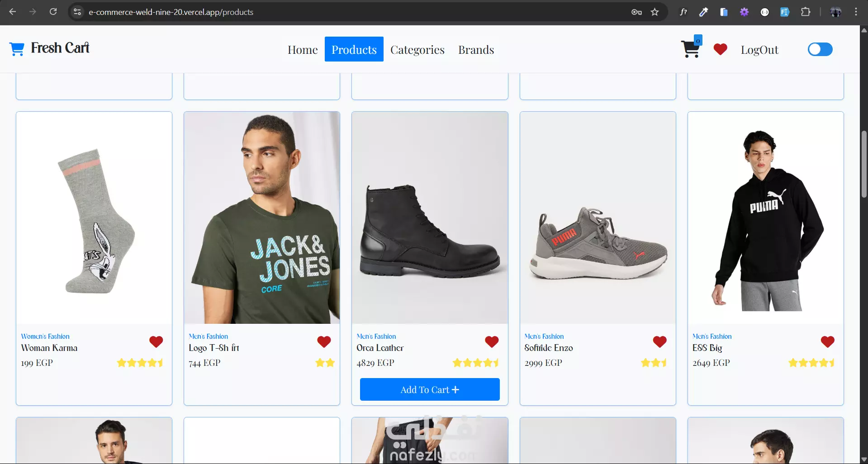Open the Orca Leather boot image

pyautogui.click(x=430, y=218)
